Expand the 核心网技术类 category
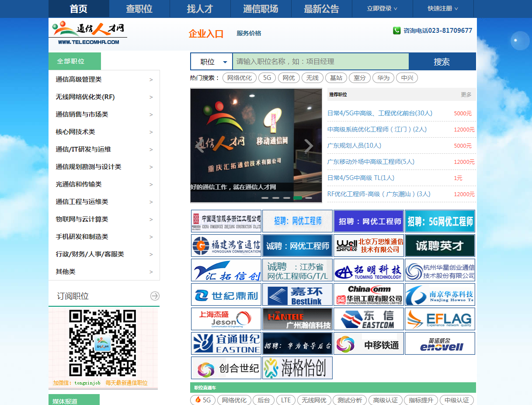 pyautogui.click(x=104, y=132)
